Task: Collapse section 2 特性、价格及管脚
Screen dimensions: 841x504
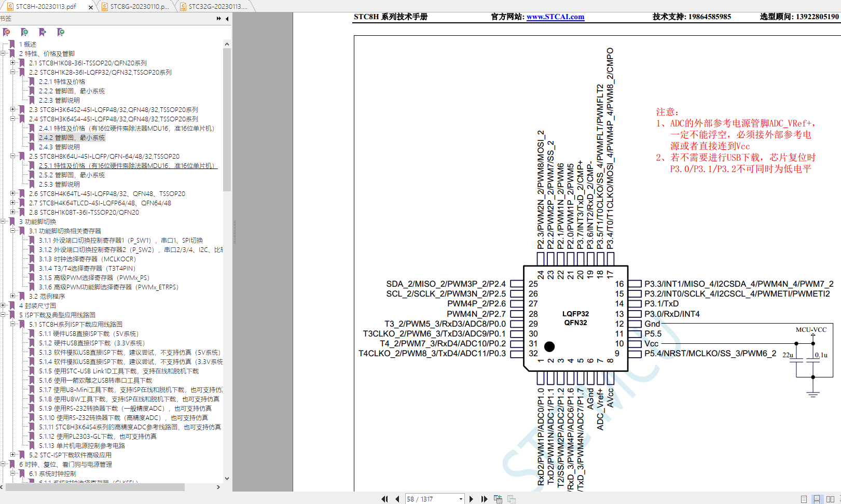Action: [3, 53]
